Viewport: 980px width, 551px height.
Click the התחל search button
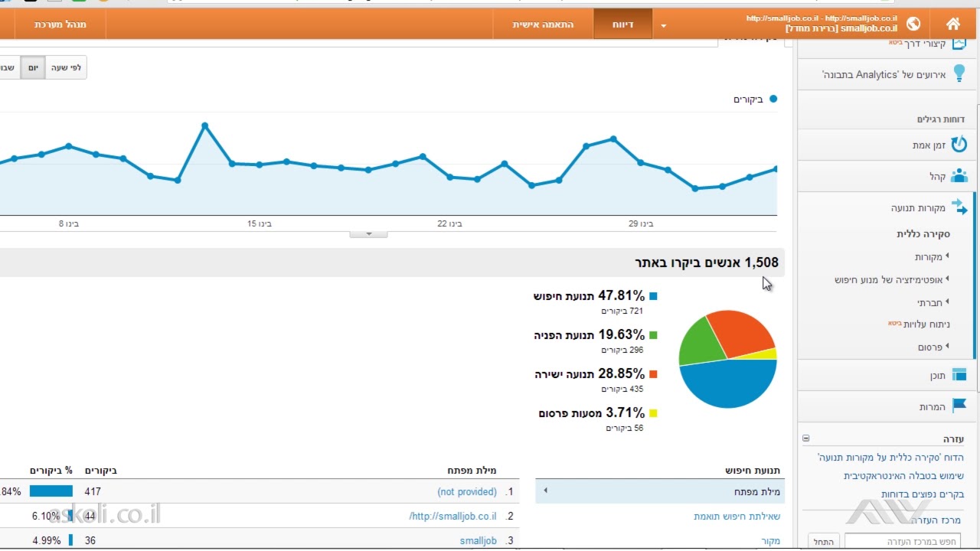click(824, 542)
